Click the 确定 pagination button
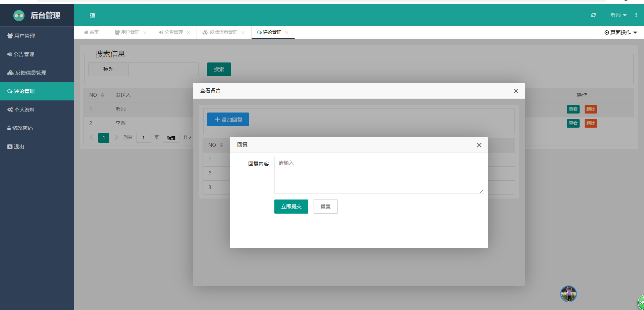The width and height of the screenshot is (644, 310). (x=171, y=138)
